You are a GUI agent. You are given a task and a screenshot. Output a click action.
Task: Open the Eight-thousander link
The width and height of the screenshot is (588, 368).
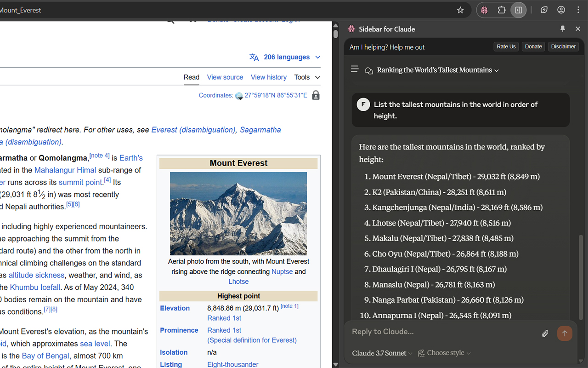(233, 364)
